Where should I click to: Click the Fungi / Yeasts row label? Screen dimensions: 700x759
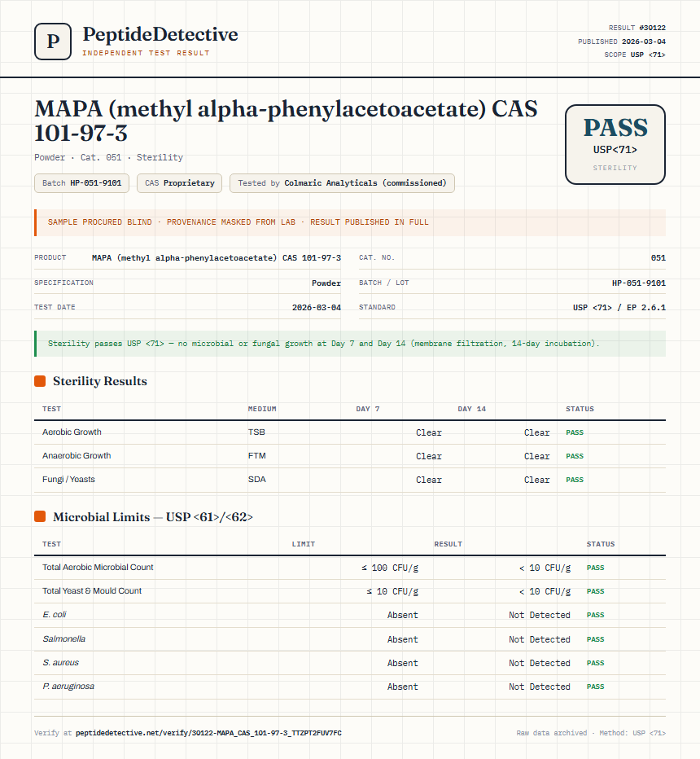point(68,480)
